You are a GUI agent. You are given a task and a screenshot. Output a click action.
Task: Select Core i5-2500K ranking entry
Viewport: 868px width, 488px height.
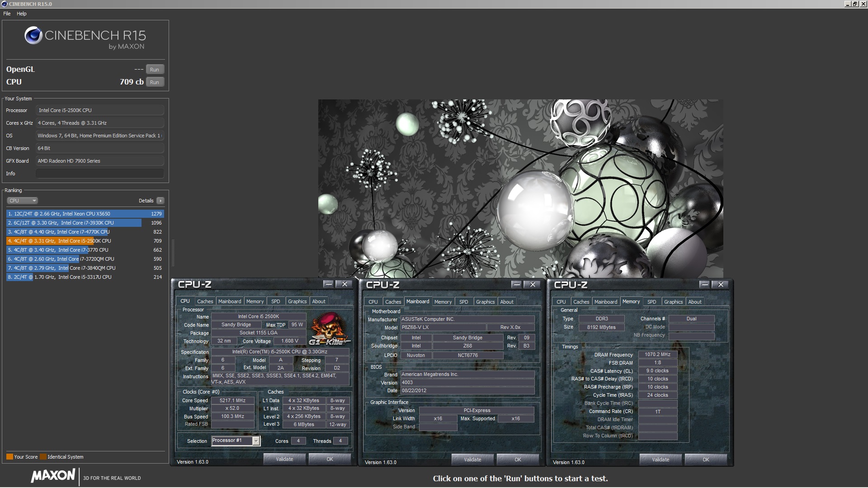pos(85,241)
